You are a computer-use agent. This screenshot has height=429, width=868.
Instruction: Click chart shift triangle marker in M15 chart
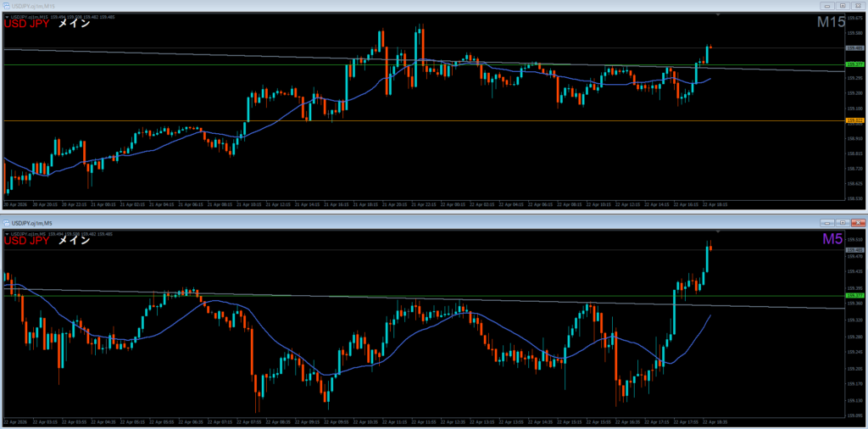pyautogui.click(x=717, y=15)
